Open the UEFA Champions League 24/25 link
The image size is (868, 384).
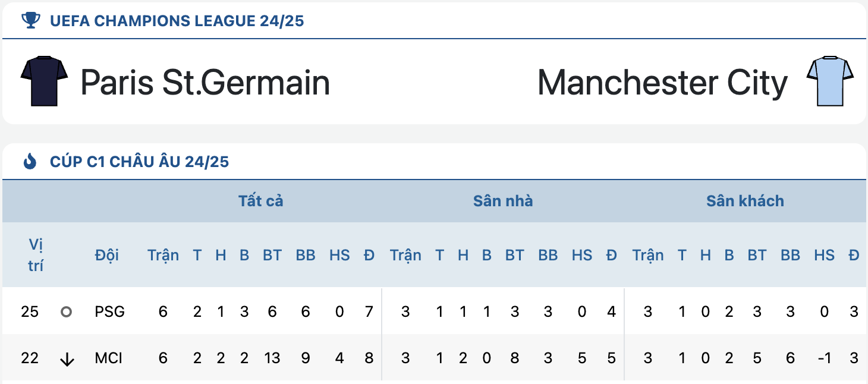(x=177, y=21)
